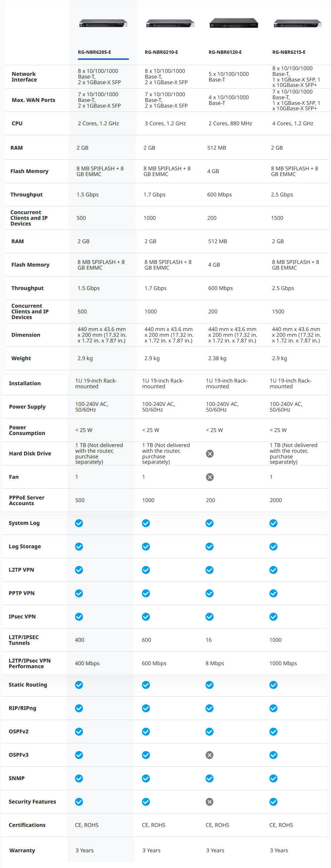331x868 pixels.
Task: Click the Static Routing checkmark for RG-NBR6210-E
Action: 146,685
